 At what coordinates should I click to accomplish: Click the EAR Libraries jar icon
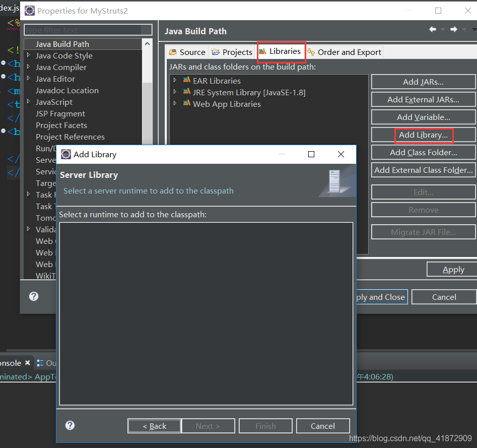tap(187, 80)
